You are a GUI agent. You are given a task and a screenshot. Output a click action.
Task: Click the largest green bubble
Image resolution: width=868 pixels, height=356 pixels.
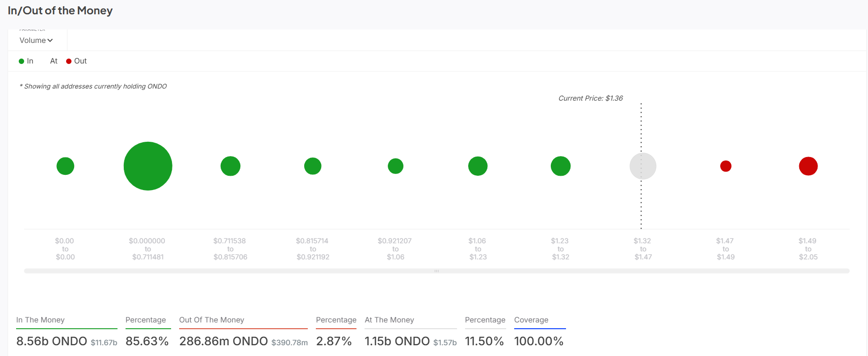coord(148,166)
